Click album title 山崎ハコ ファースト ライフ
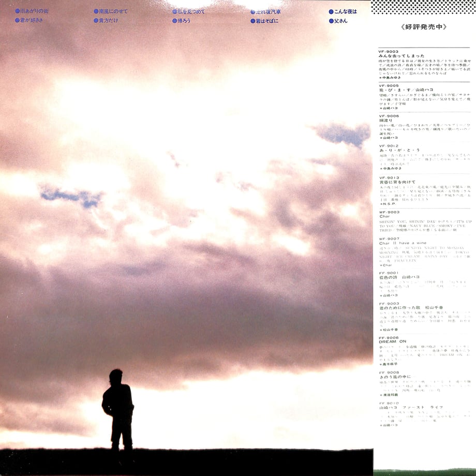Image resolution: width=476 pixels, height=476 pixels. (x=411, y=407)
